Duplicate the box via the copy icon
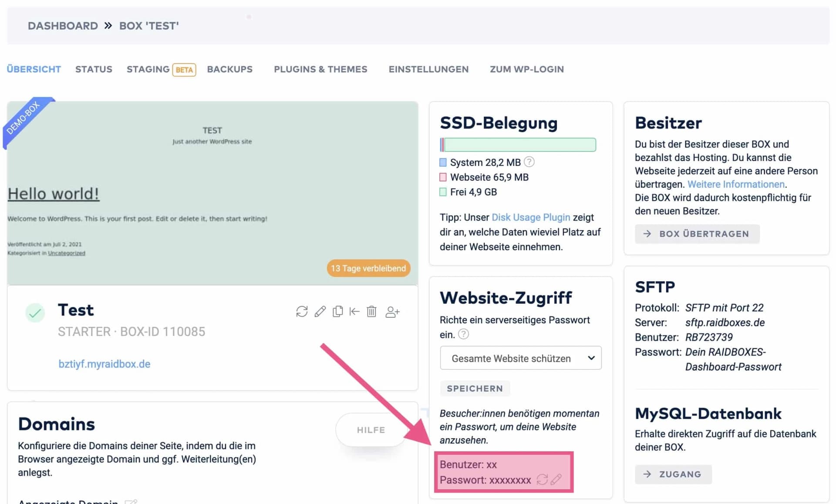Viewport: 836px width, 504px height. [337, 311]
